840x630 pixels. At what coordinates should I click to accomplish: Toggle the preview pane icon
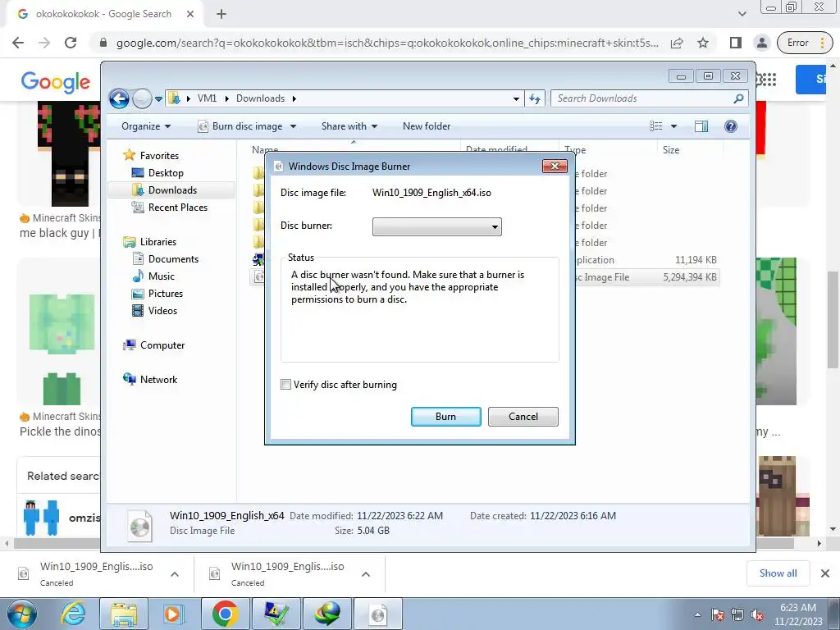point(701,126)
